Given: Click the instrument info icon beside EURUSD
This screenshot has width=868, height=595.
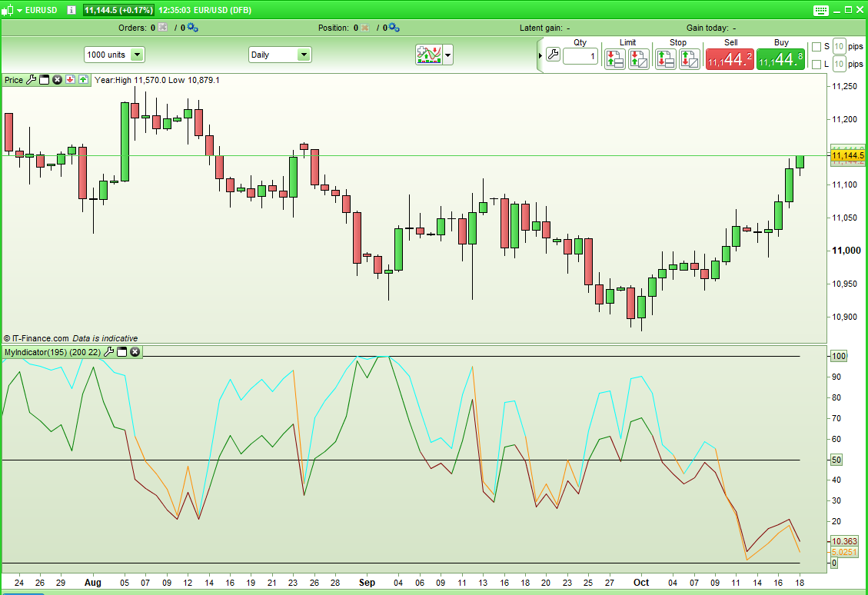Looking at the screenshot, I should point(71,10).
